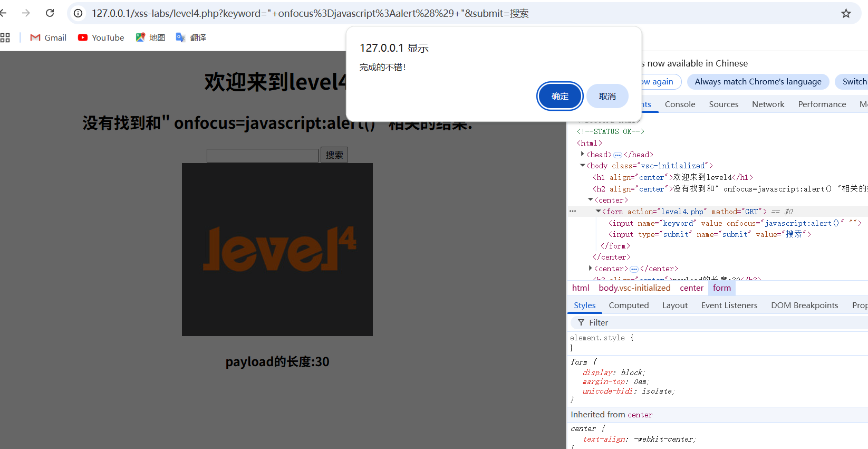868x449 pixels.
Task: Click the three-dot menu beside form row
Action: pos(573,211)
